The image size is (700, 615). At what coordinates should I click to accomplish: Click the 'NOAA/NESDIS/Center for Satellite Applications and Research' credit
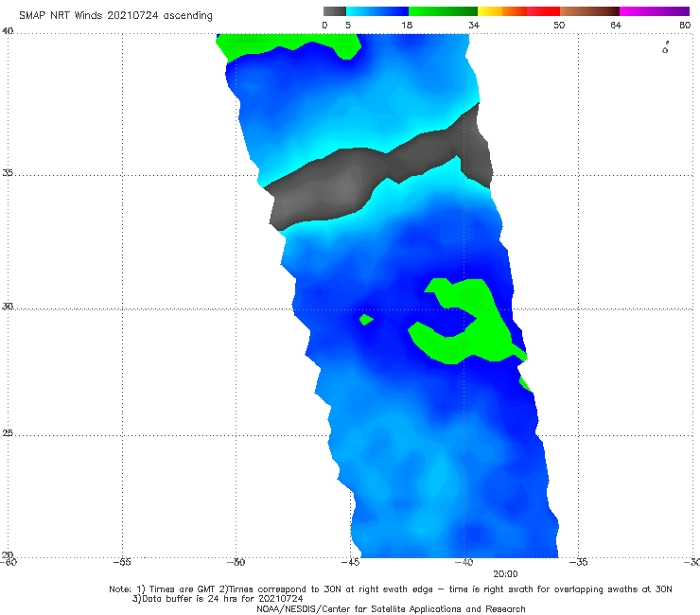coord(391,609)
